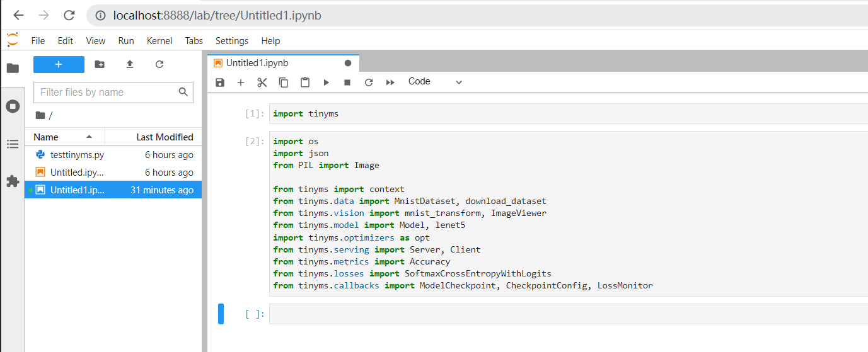Open Extension Manager puzzle icon
The image size is (868, 352).
click(x=13, y=181)
